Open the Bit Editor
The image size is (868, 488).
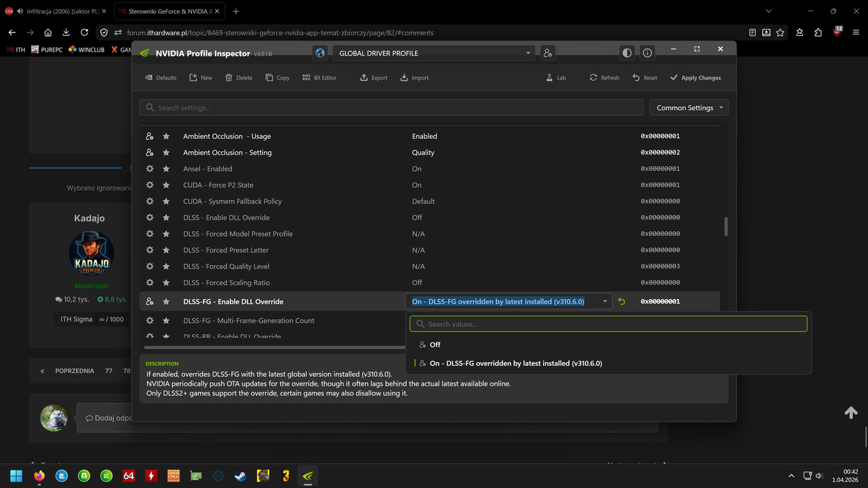(319, 78)
